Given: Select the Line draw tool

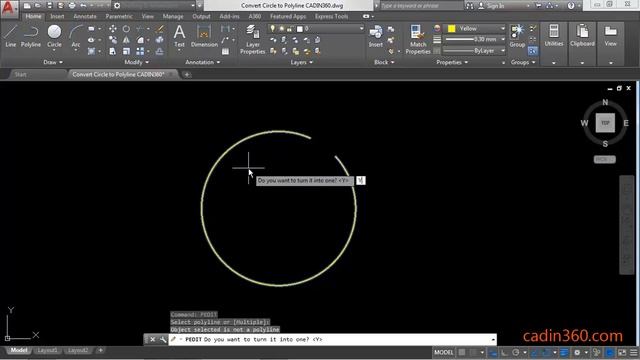Looking at the screenshot, I should point(11,36).
